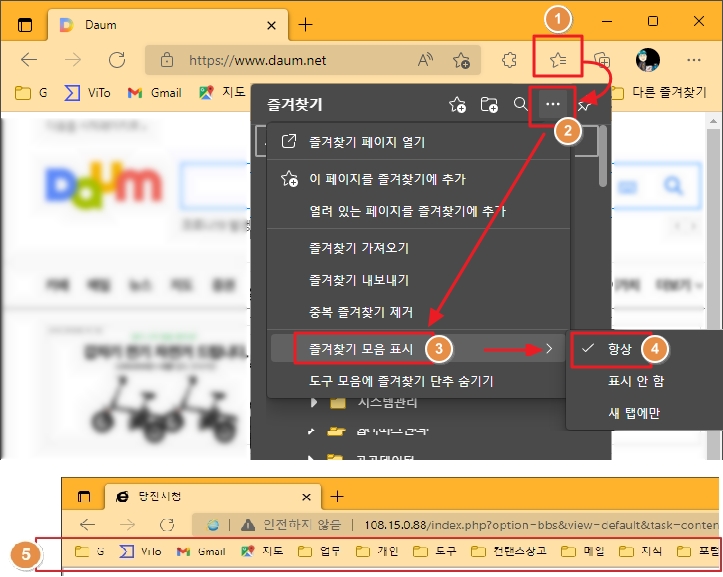Reload the Daum page
The image size is (723, 577).
tap(117, 60)
